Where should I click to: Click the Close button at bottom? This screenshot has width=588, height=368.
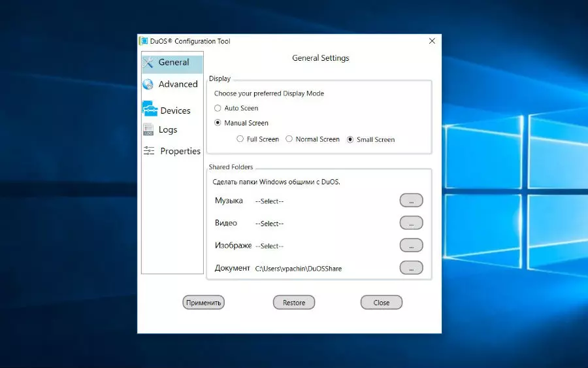click(x=382, y=303)
